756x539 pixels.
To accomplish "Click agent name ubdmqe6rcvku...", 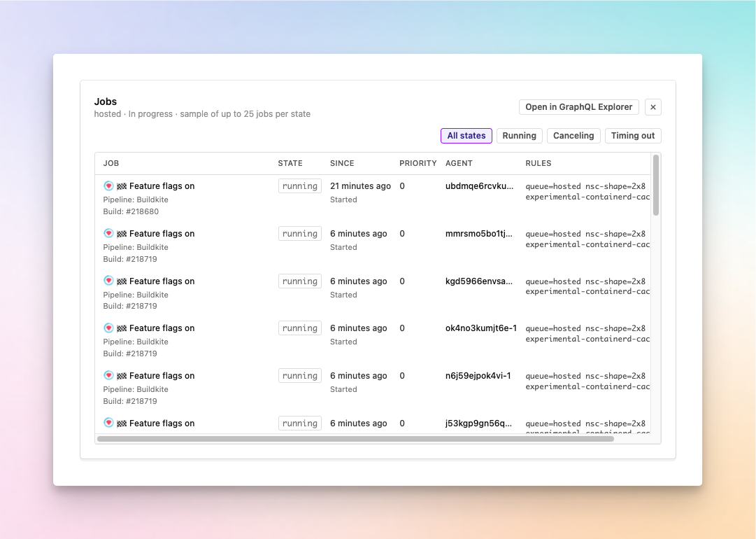I will pyautogui.click(x=479, y=186).
